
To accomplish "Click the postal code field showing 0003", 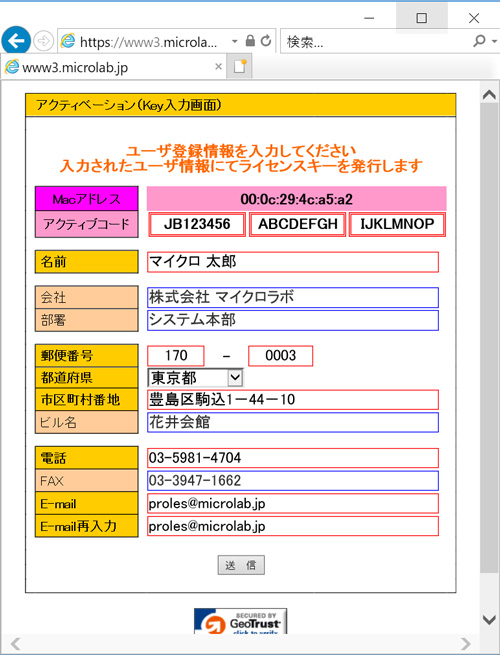I will (281, 356).
